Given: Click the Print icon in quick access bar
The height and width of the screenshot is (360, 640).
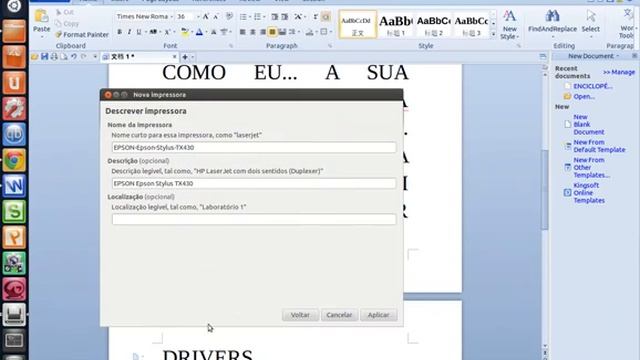Looking at the screenshot, I should (x=54, y=57).
